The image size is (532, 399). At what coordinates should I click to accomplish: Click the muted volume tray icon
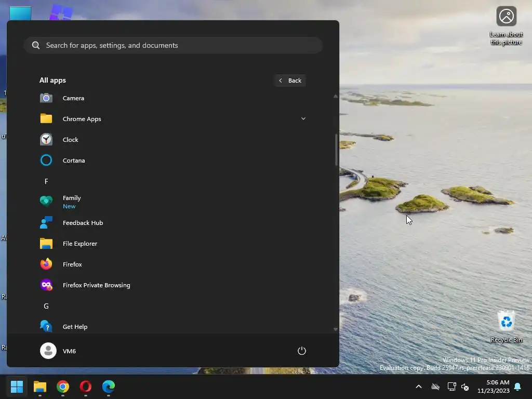pyautogui.click(x=465, y=387)
